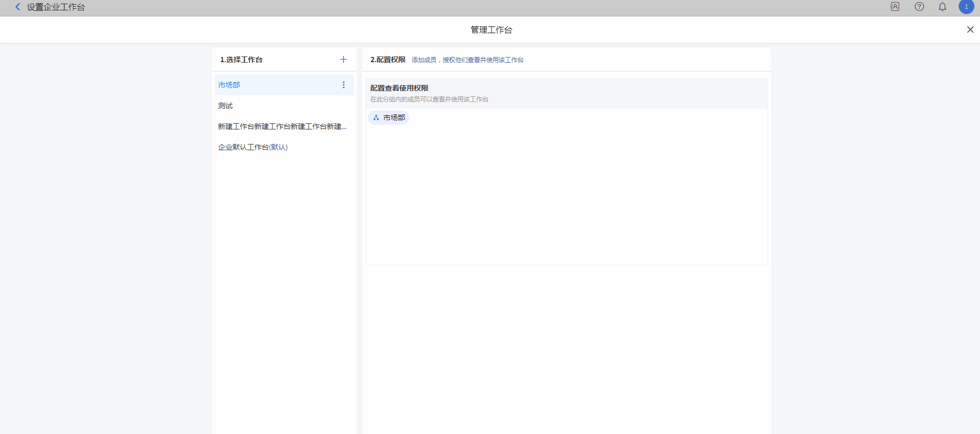Image resolution: width=980 pixels, height=434 pixels.
Task: Click the 配置查看使用权限 heading
Action: coord(399,88)
